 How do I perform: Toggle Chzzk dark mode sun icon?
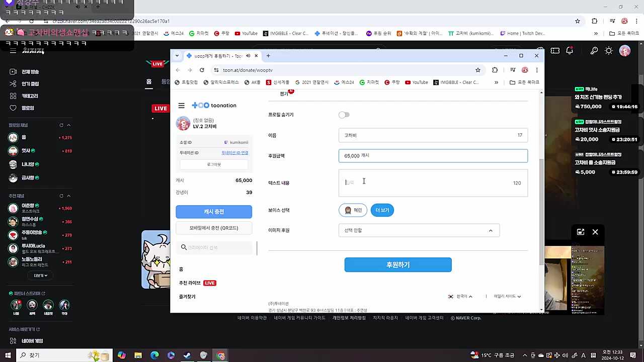click(x=609, y=51)
